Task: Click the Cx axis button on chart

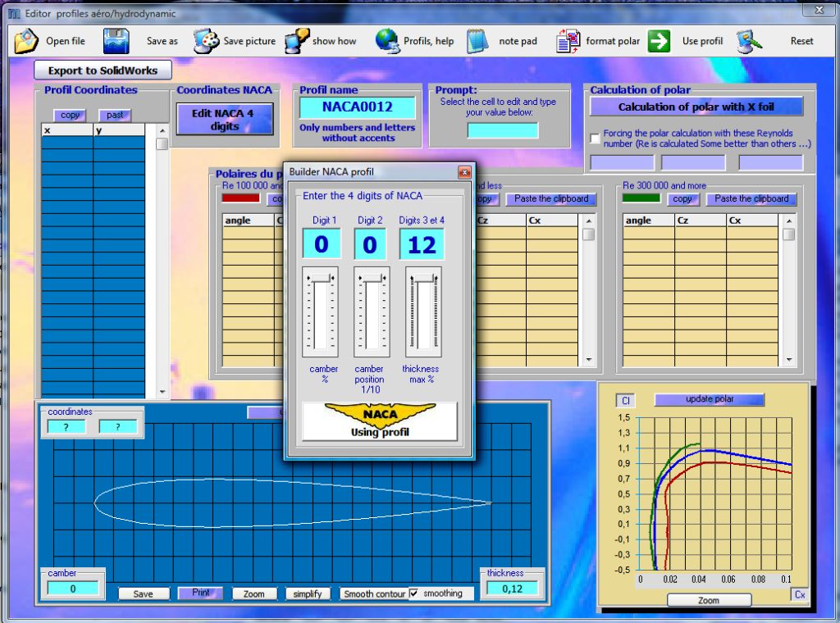Action: tap(800, 594)
